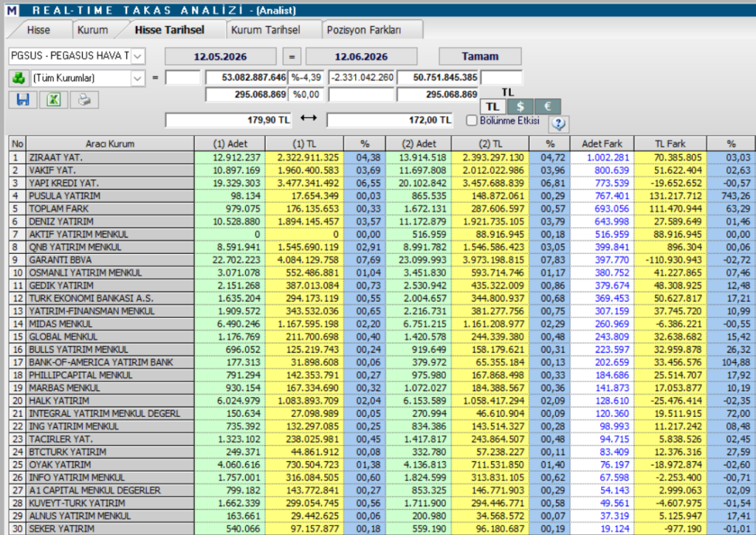The width and height of the screenshot is (756, 535).
Task: Open the Hisse tab
Action: (38, 30)
